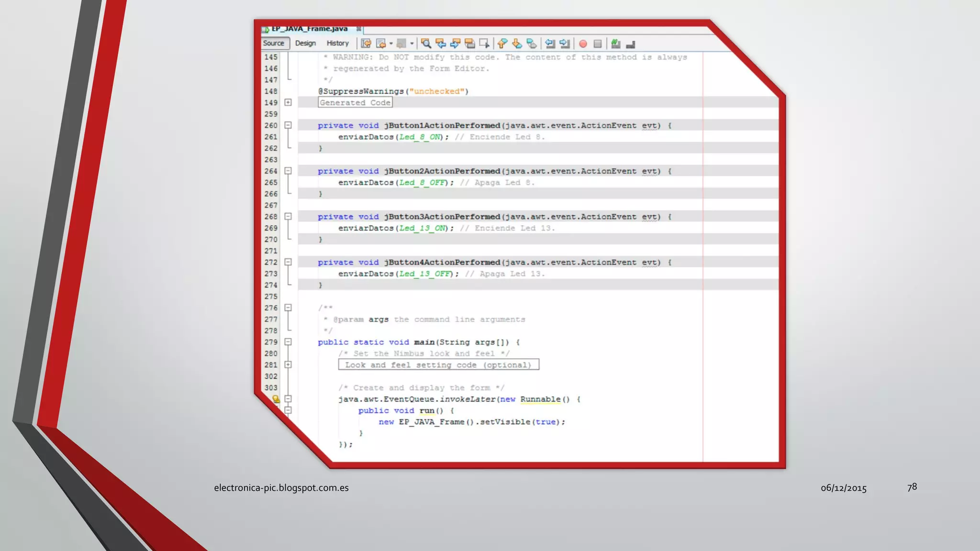Image resolution: width=980 pixels, height=551 pixels.
Task: Click Find Previous Occurrence arrow icon
Action: click(441, 44)
